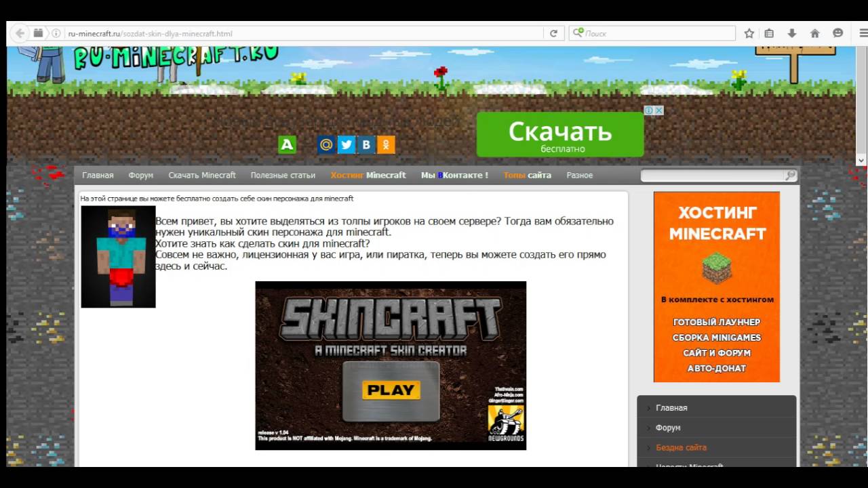Viewport: 868px width, 488px height.
Task: Share the page on Odnoklassniki
Action: pyautogui.click(x=386, y=144)
